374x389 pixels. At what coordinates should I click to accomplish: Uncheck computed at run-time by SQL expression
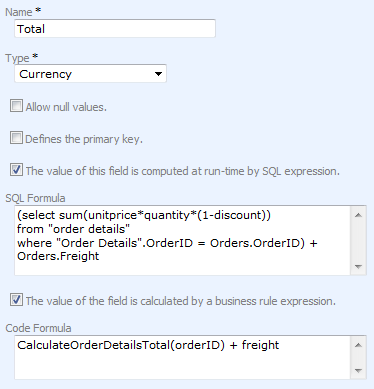pyautogui.click(x=16, y=170)
